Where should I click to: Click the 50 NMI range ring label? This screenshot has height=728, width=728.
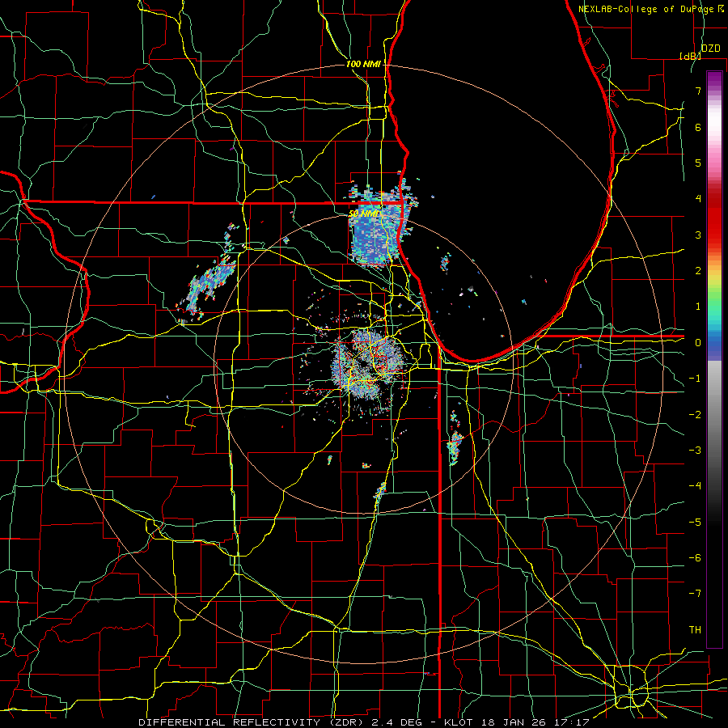(364, 214)
